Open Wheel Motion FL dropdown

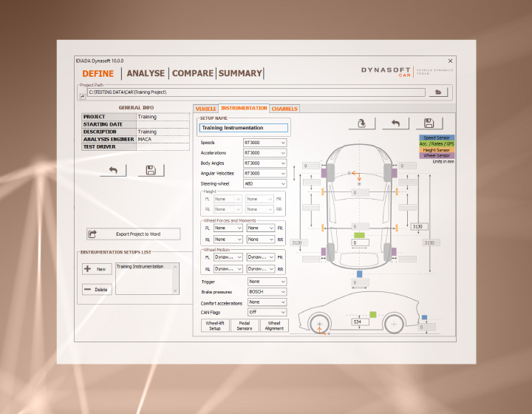228,257
